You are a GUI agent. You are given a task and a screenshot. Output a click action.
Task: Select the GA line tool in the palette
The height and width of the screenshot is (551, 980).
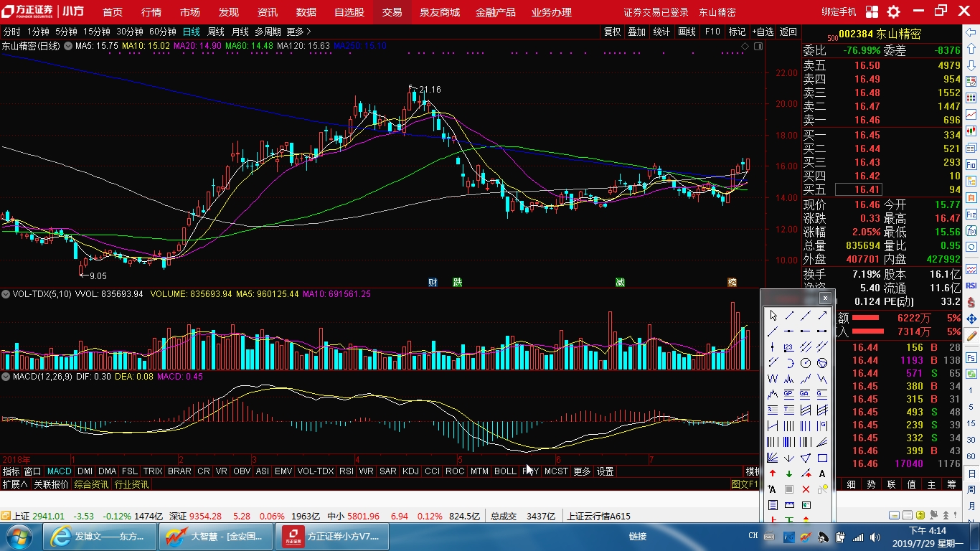click(x=806, y=394)
